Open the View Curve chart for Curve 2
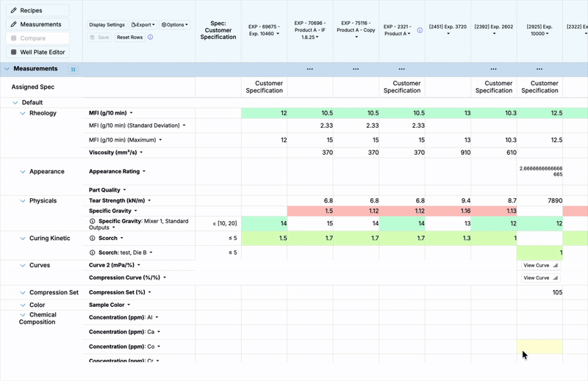588x381 pixels. tap(540, 266)
